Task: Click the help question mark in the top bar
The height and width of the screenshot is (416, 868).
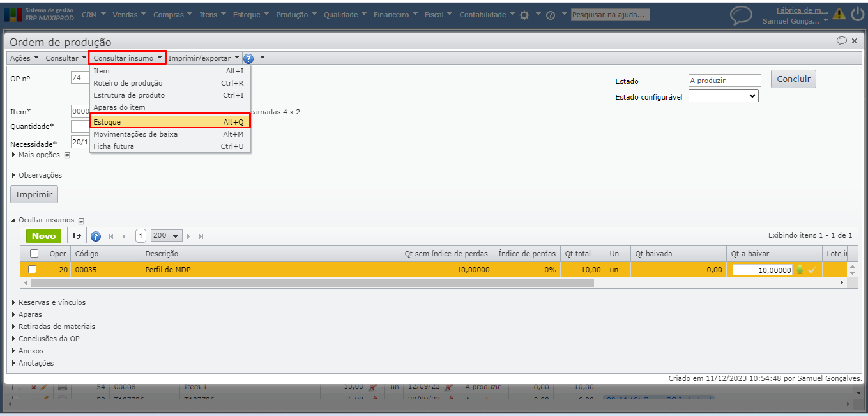Action: (x=551, y=15)
